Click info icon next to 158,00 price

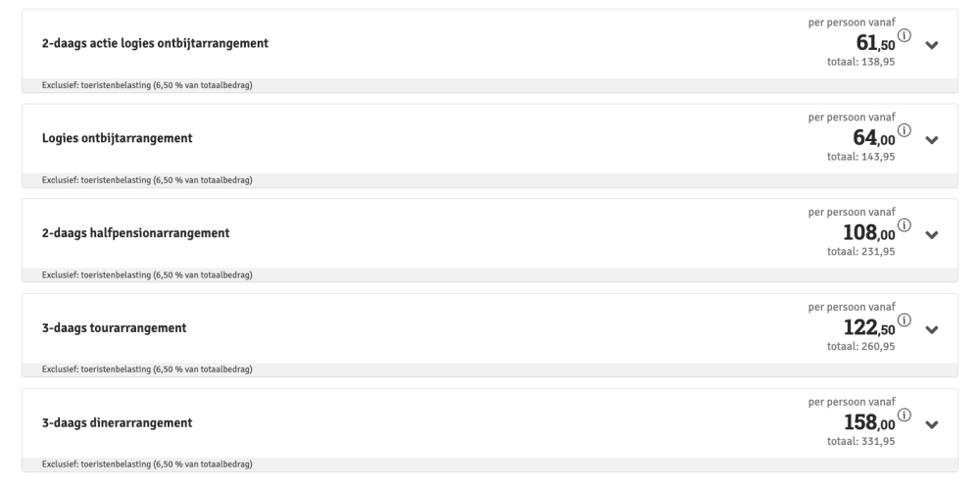coord(904,415)
